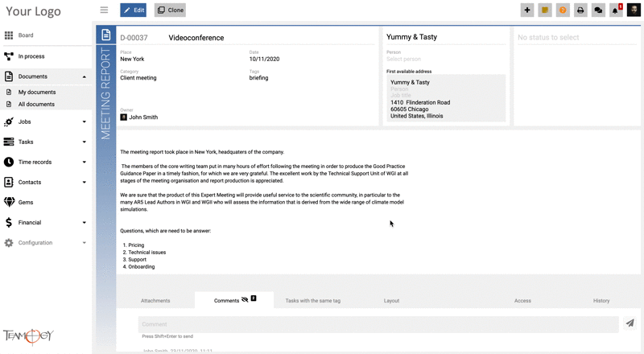Open the All documents link
Viewport: 644px width, 354px height.
click(36, 105)
